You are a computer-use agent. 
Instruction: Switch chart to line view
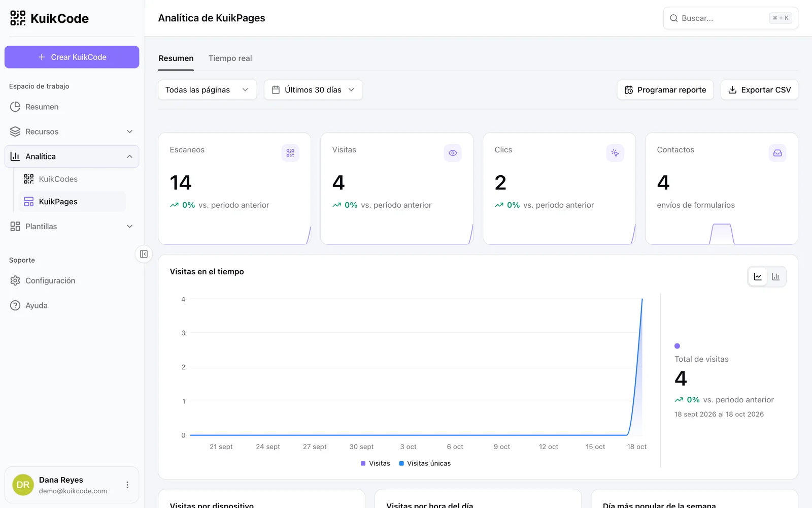(x=758, y=277)
